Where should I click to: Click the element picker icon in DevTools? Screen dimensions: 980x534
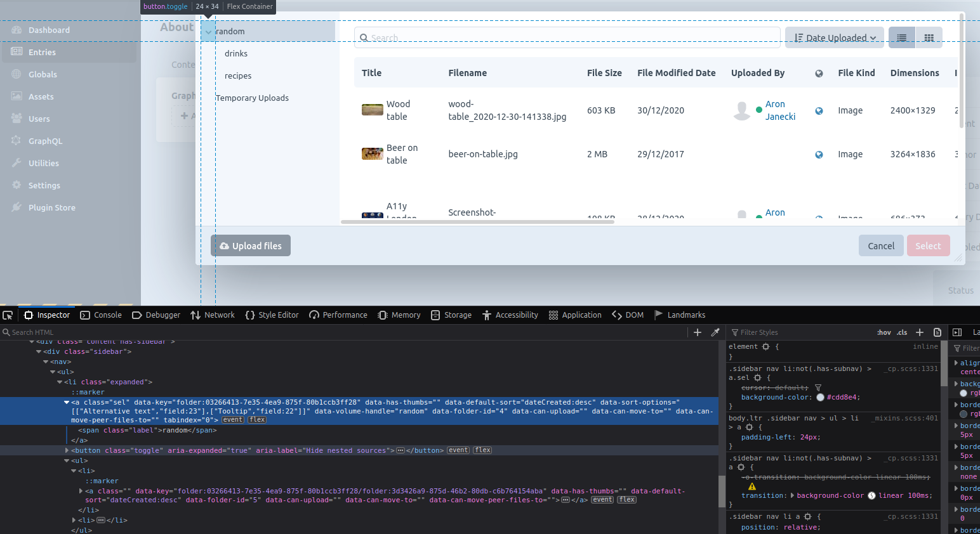click(x=8, y=315)
